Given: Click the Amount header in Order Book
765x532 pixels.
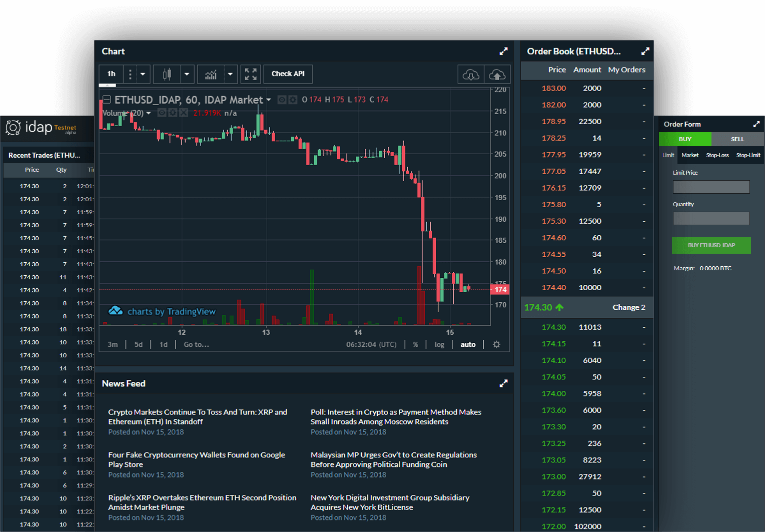Looking at the screenshot, I should click(x=587, y=70).
